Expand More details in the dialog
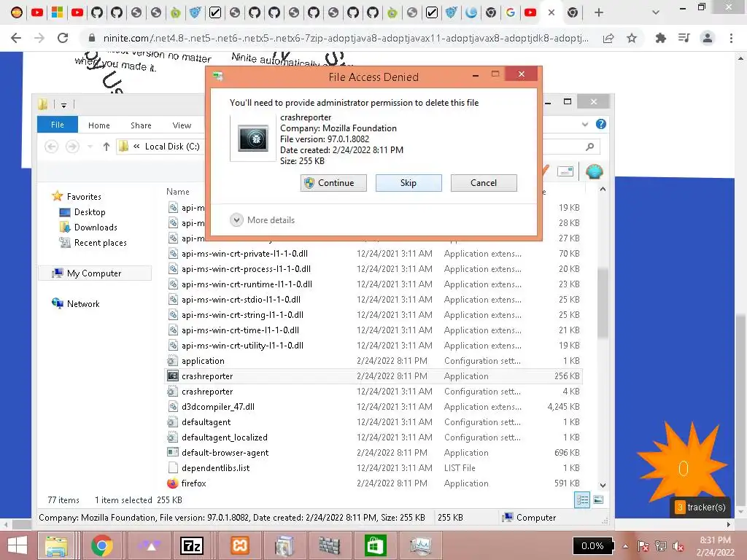 [x=263, y=220]
